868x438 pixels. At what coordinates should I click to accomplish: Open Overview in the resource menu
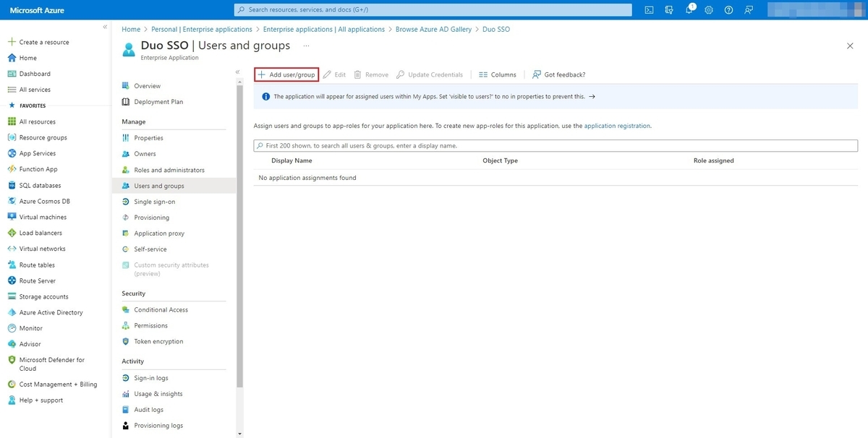tap(147, 86)
